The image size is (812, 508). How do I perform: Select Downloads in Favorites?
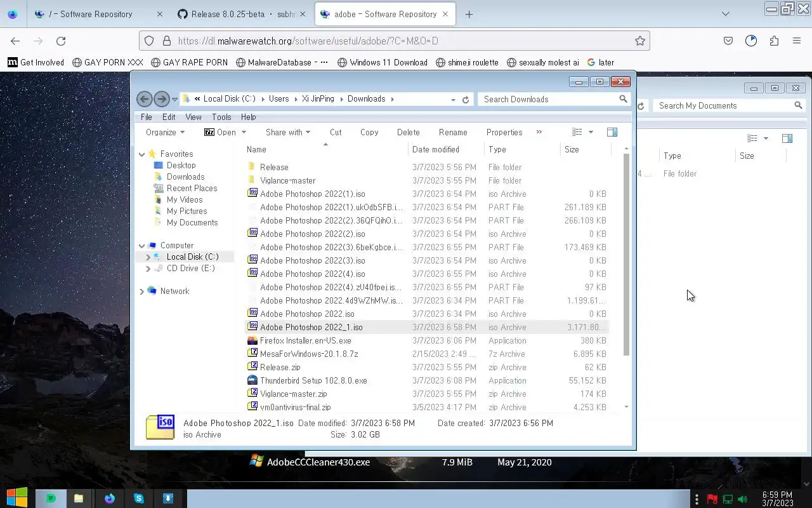click(185, 177)
